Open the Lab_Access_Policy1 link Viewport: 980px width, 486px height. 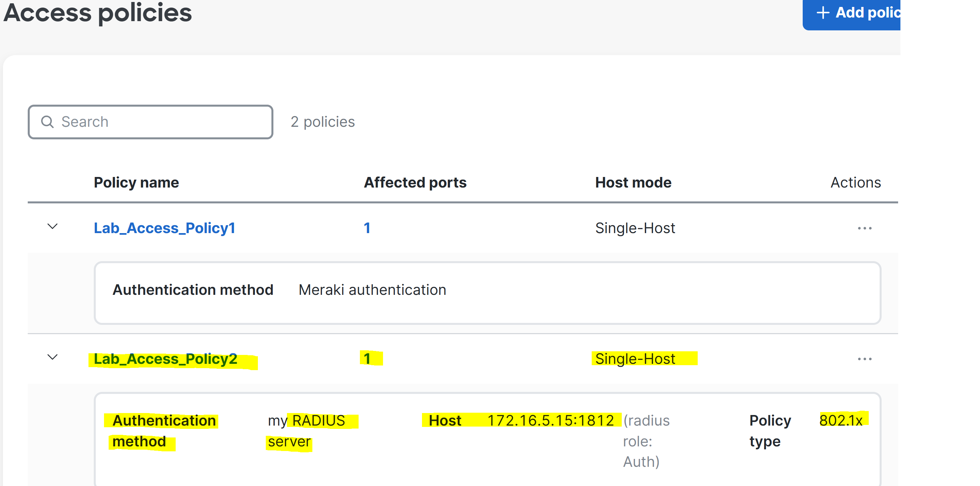[x=164, y=228]
